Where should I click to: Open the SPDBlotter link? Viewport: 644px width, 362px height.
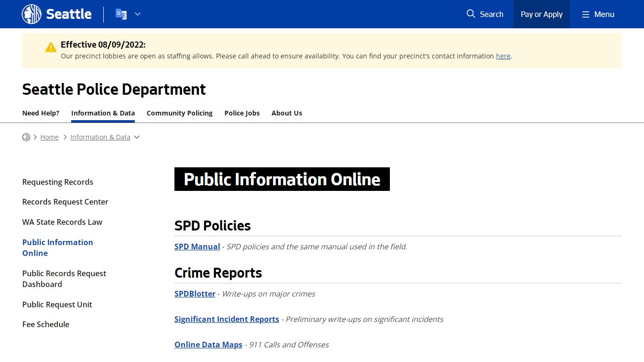coord(195,294)
